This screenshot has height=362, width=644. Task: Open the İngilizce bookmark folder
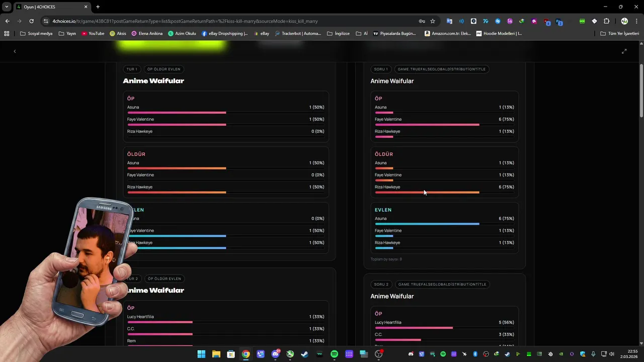point(339,34)
